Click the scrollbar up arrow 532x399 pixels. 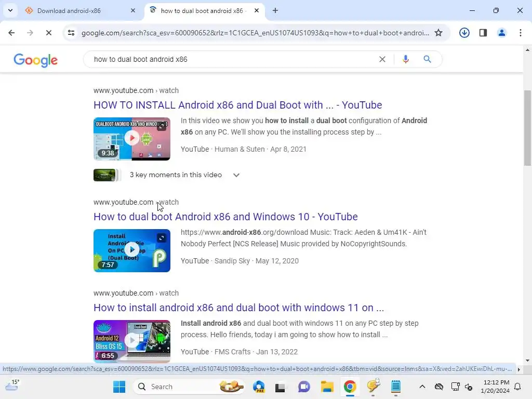tap(527, 50)
